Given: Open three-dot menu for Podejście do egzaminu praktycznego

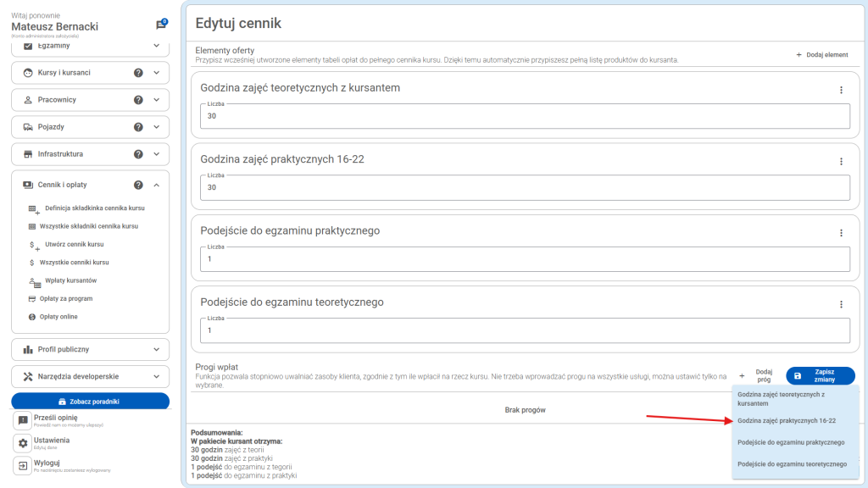Looking at the screenshot, I should pos(841,233).
